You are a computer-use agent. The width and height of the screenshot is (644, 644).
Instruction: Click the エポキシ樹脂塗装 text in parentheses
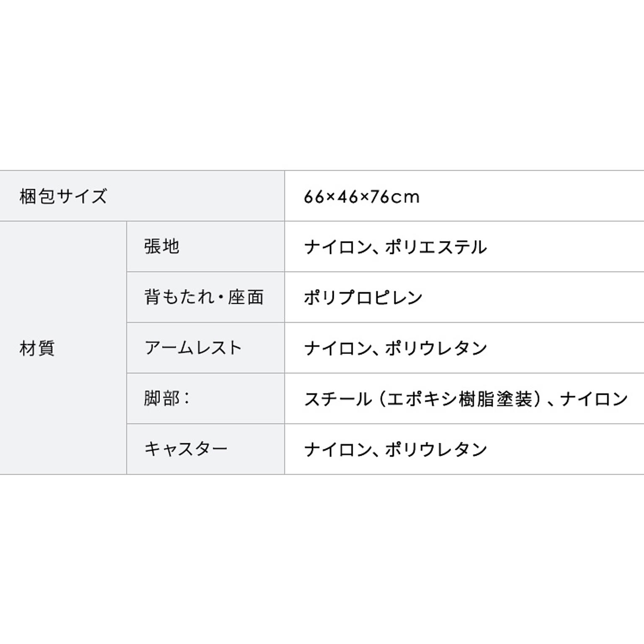click(x=460, y=399)
